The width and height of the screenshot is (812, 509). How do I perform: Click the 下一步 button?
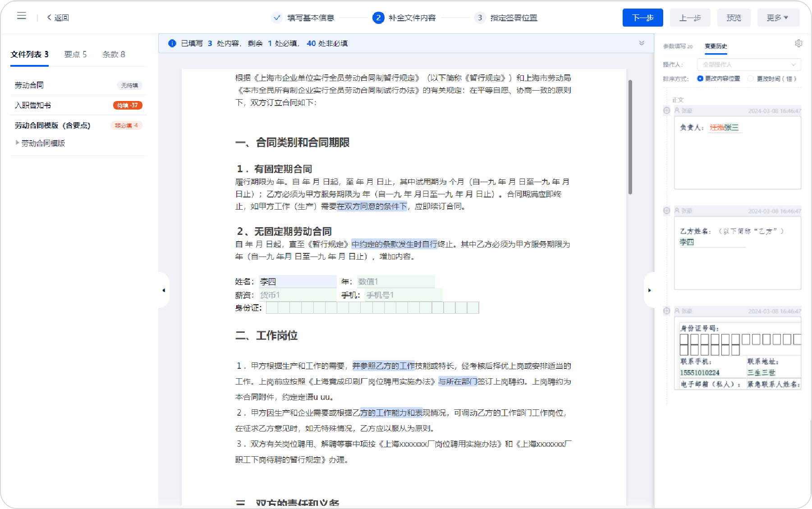[x=642, y=18]
